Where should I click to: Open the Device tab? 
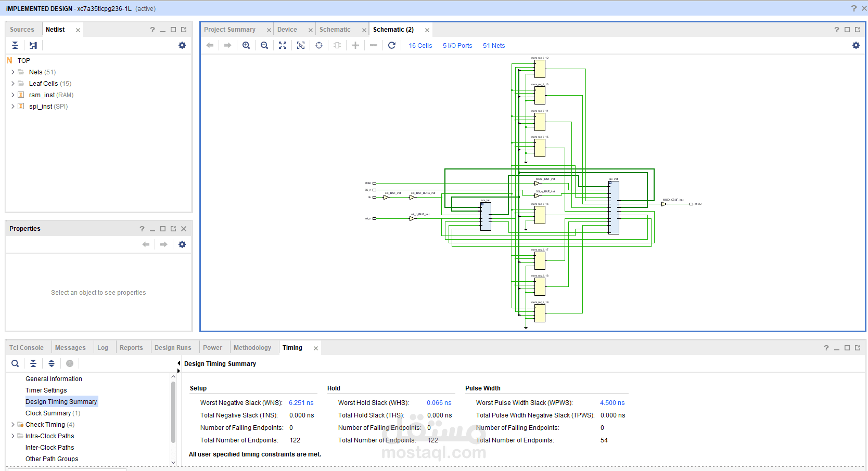click(x=287, y=30)
